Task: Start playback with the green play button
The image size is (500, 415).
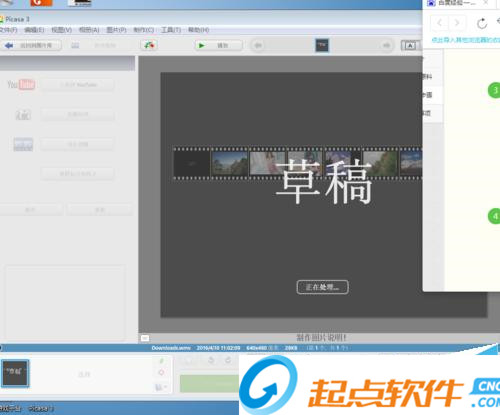Action: 219,45
